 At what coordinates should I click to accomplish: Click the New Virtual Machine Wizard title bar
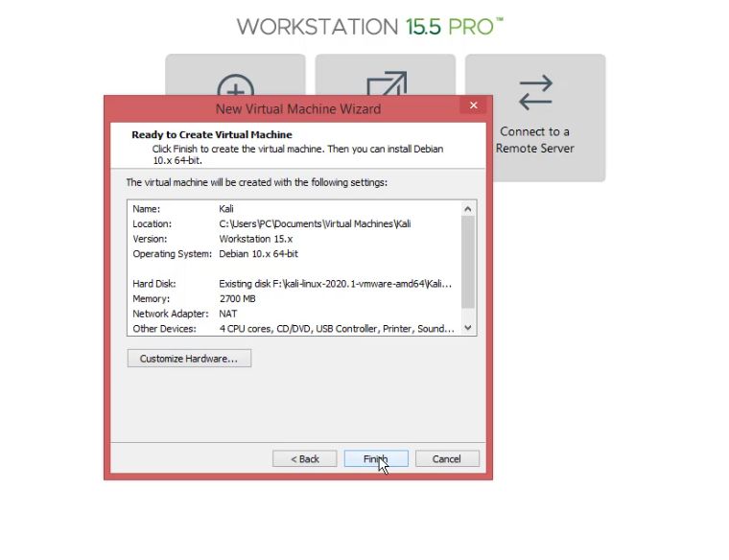(x=298, y=108)
